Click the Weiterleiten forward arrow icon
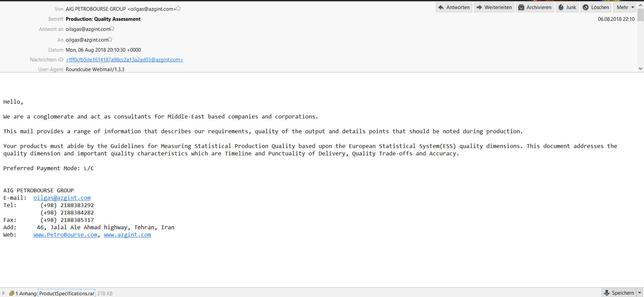The image size is (644, 297). [x=479, y=7]
